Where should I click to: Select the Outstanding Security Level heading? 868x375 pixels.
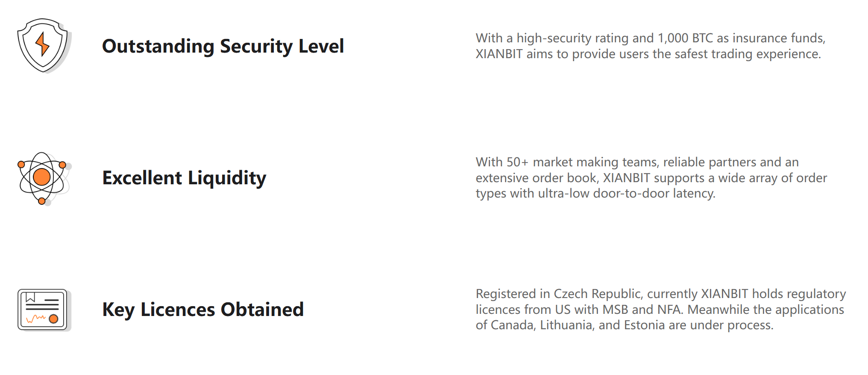coord(223,46)
